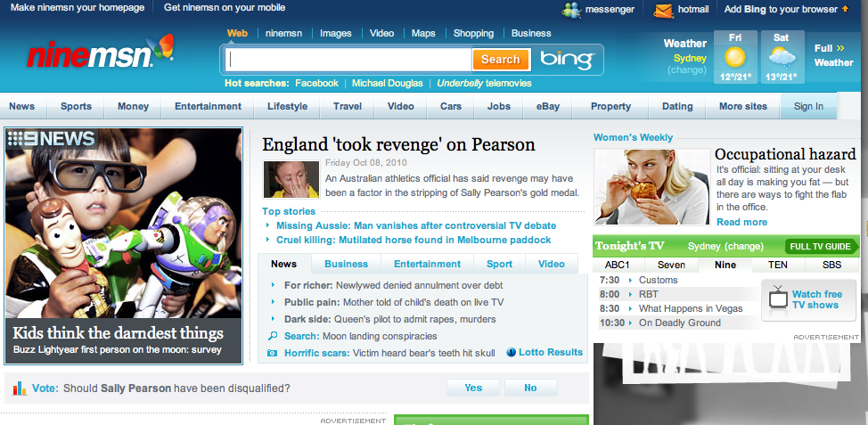Click the arrow bullet before Missing Aussie
868x425 pixels.
point(268,225)
